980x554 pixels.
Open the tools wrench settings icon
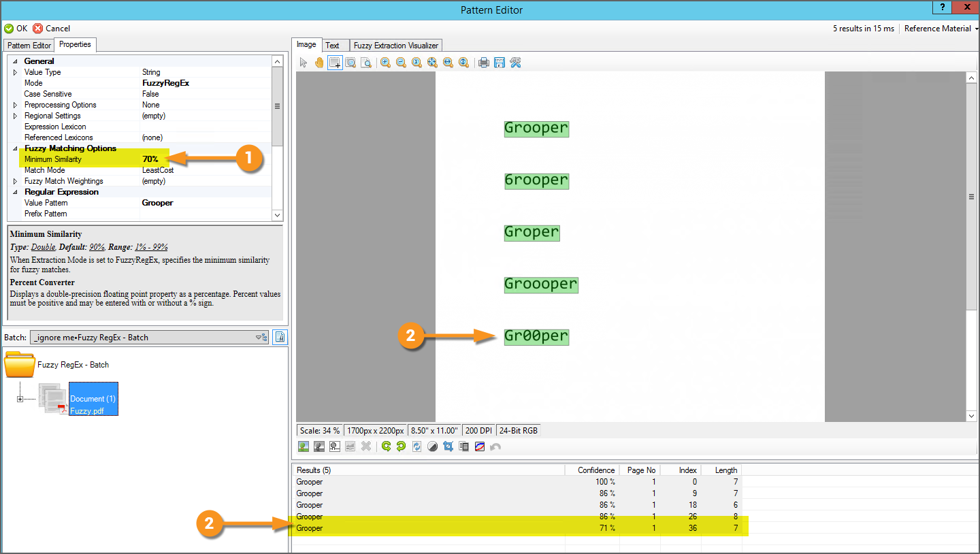[x=515, y=63]
